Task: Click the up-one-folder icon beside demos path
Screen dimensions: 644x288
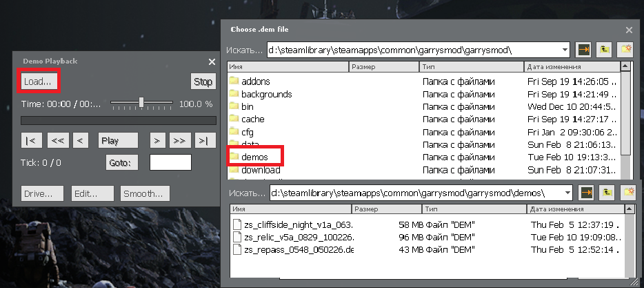Action: 606,192
